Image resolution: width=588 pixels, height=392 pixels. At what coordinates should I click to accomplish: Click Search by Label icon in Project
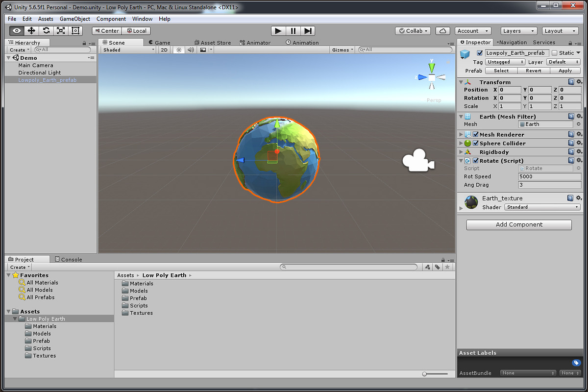pyautogui.click(x=437, y=267)
